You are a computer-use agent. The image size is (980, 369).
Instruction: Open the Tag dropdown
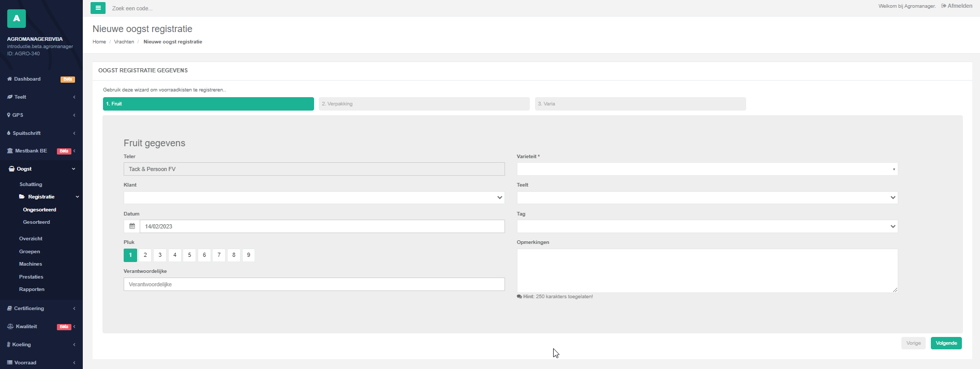click(x=707, y=226)
